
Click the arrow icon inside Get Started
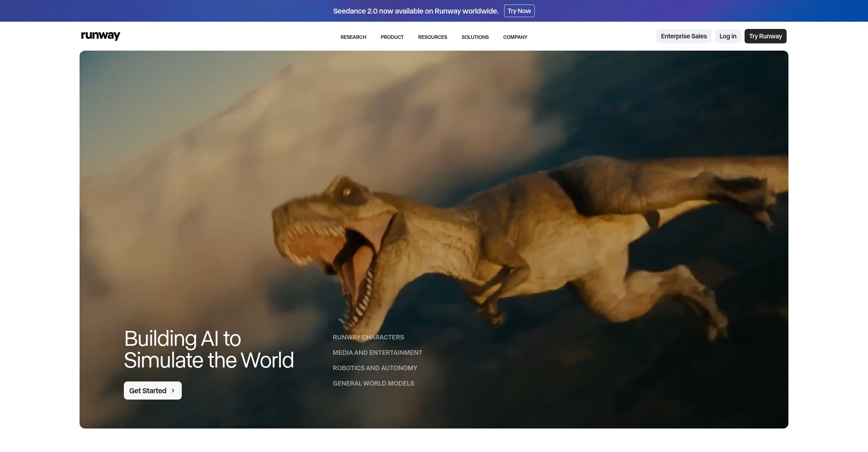[173, 391]
